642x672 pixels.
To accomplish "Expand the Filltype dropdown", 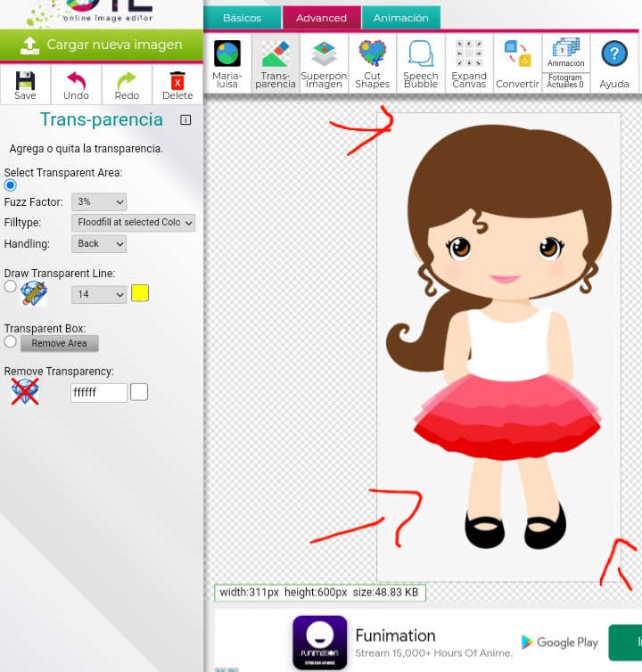I will [133, 223].
